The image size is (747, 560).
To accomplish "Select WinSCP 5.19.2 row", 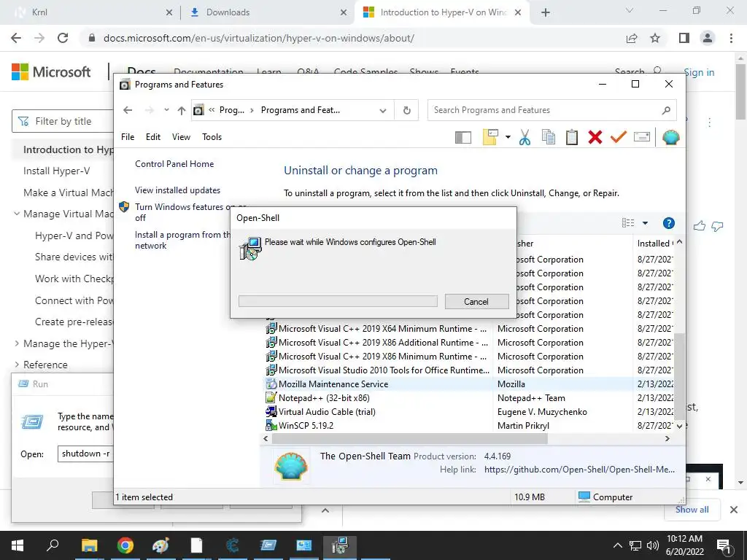I will [468, 425].
